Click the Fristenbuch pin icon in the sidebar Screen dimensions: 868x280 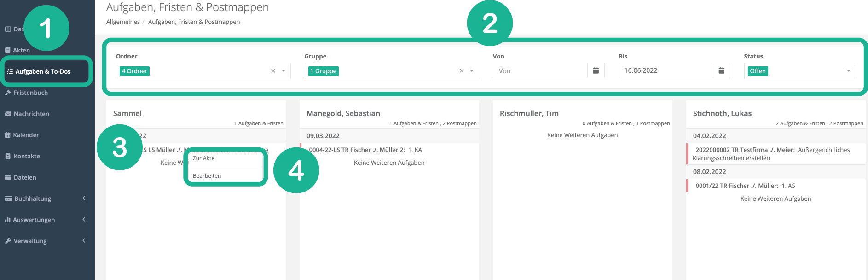[x=8, y=93]
